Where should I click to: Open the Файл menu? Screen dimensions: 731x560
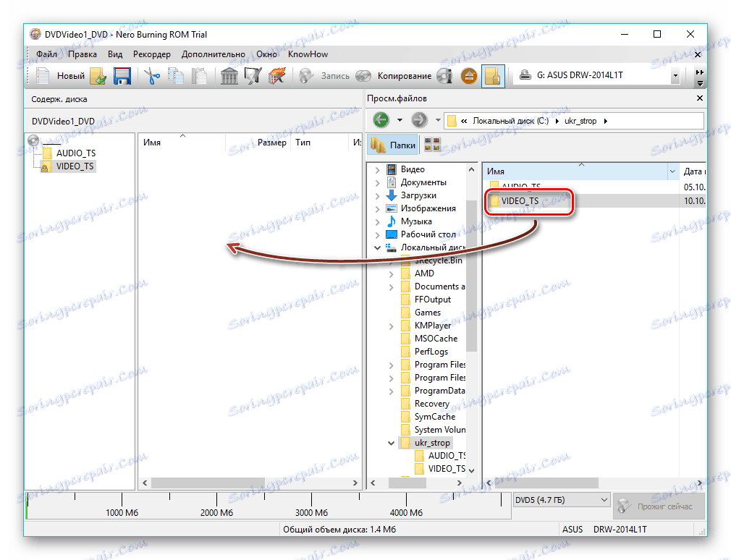tap(46, 54)
